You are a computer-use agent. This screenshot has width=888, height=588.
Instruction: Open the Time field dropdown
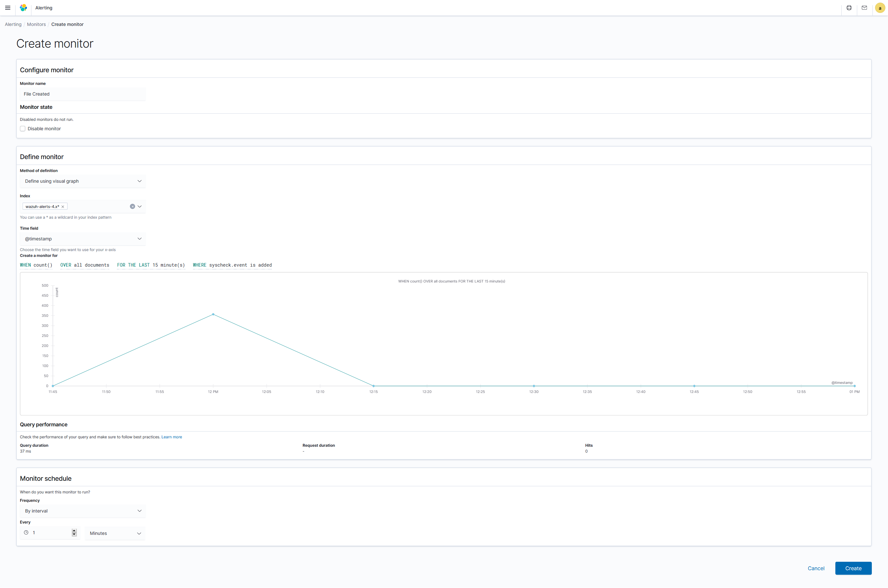[x=82, y=238]
